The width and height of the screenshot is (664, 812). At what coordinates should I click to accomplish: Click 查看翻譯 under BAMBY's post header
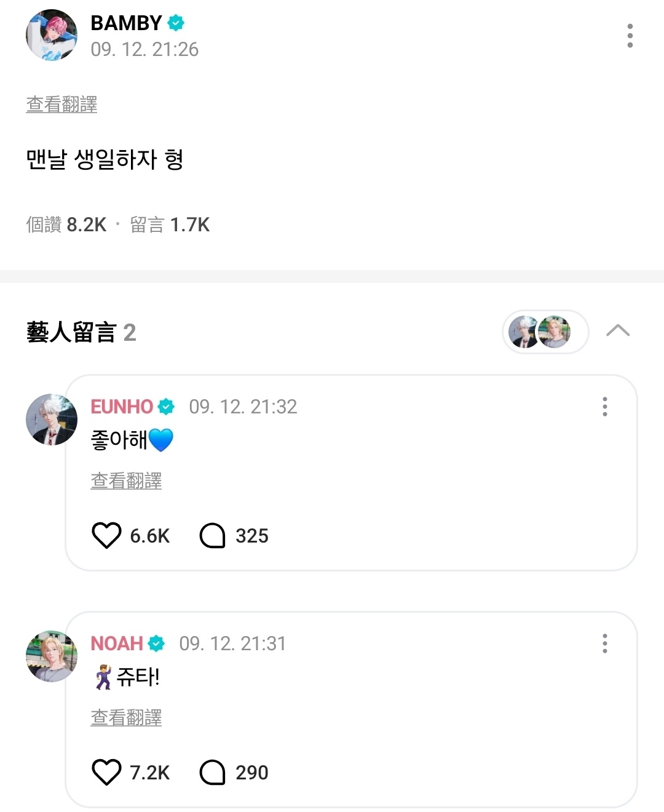tap(61, 105)
